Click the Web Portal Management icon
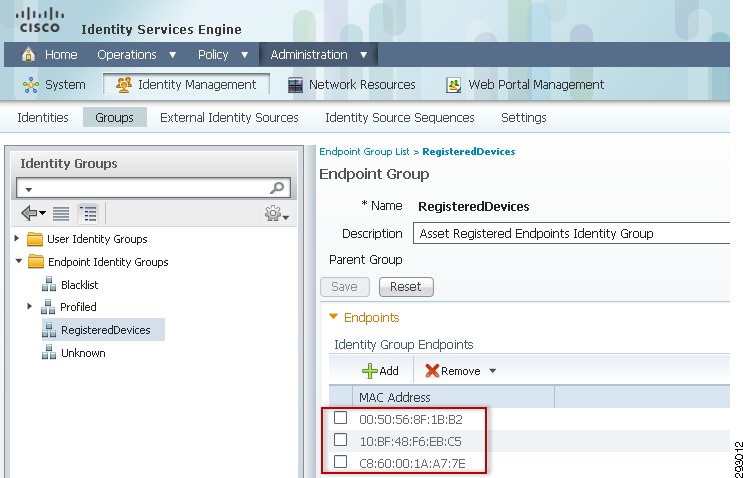Image resolution: width=743 pixels, height=478 pixels. tap(453, 85)
